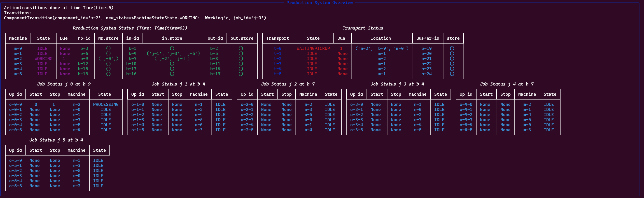The image size is (644, 198).
Task: Click 'Job Status j-1 at b-4' title
Action: (178, 84)
